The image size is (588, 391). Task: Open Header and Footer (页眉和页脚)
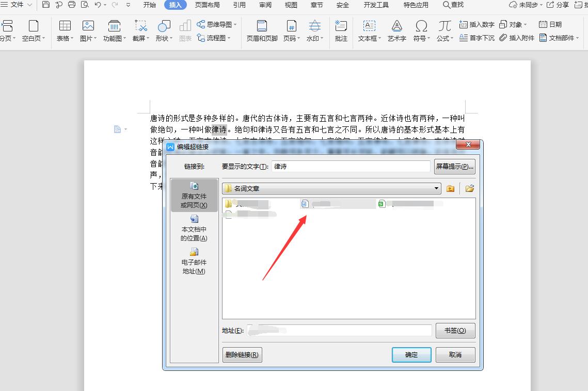tap(262, 31)
